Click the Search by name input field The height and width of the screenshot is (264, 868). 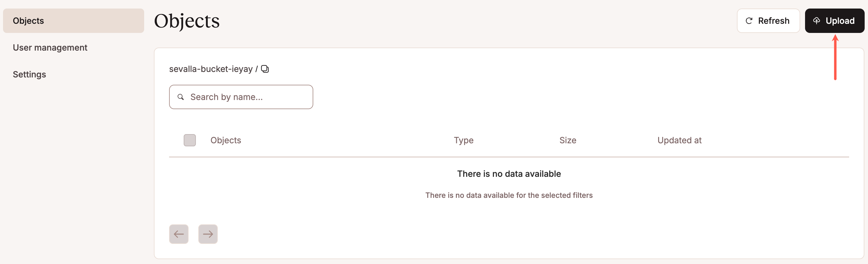[x=241, y=97]
